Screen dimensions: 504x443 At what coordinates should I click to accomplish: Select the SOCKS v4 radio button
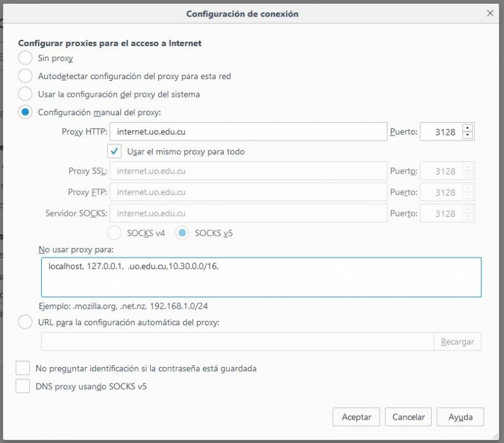click(115, 233)
